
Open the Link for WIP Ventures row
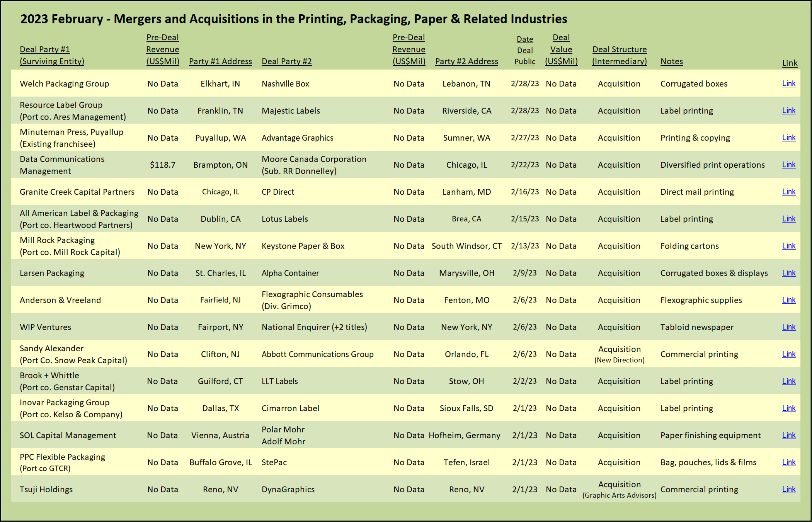[x=788, y=327]
